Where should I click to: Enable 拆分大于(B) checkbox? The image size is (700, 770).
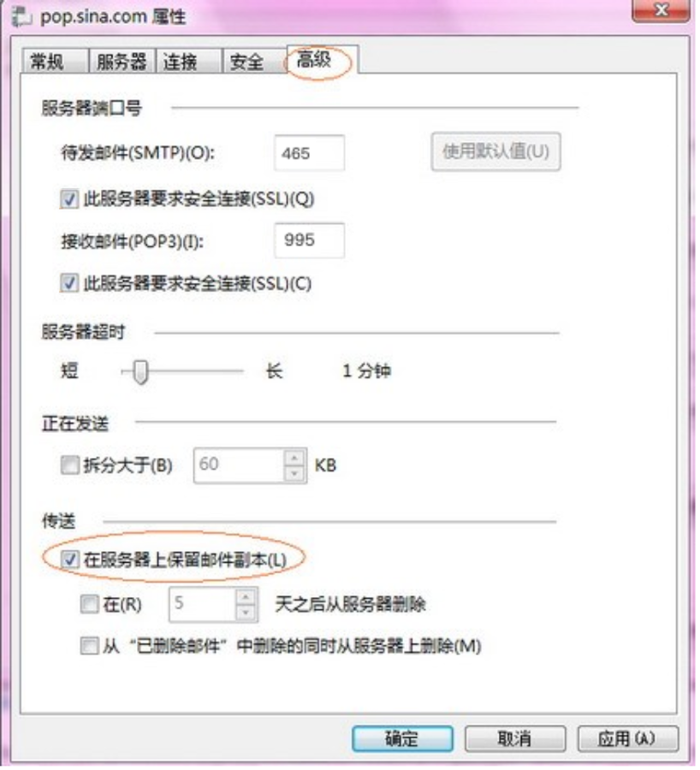[70, 465]
